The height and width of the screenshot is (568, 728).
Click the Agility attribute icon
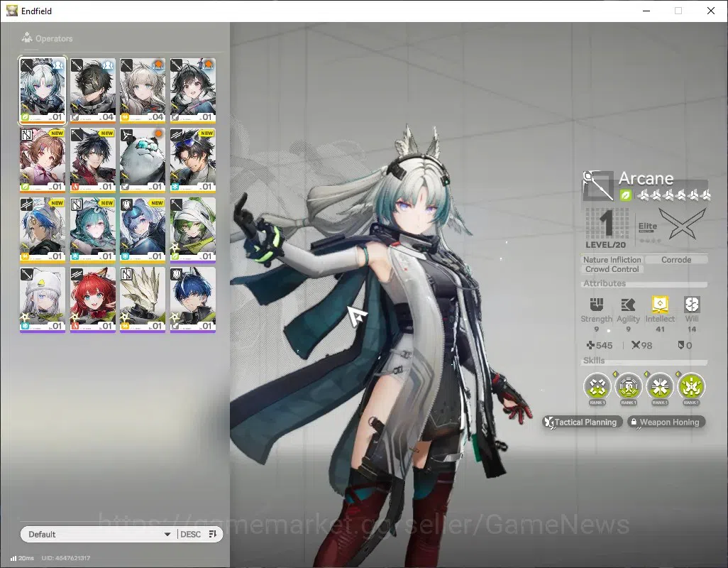(x=628, y=304)
